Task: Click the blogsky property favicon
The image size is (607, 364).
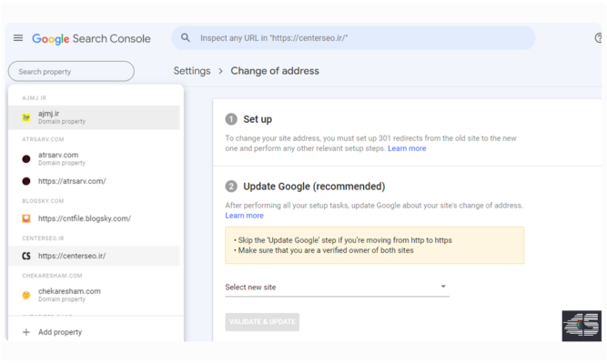Action: click(26, 218)
